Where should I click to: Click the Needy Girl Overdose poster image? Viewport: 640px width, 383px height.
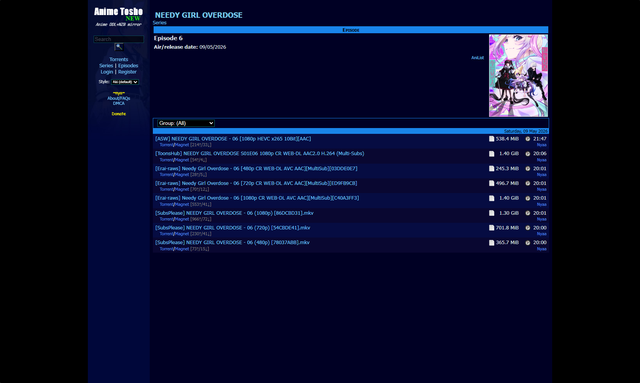518,76
